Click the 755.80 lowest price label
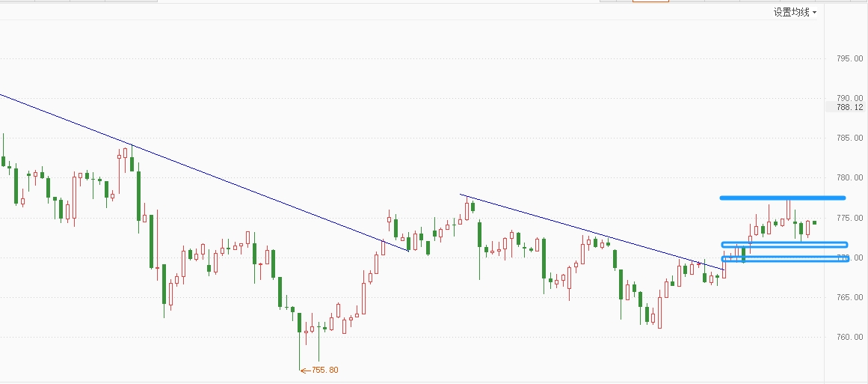 pos(325,370)
